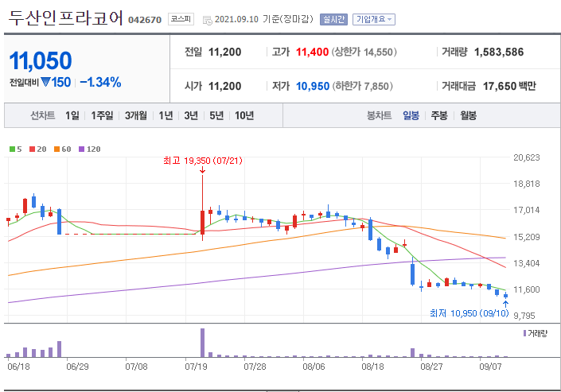Click the current price 11,050
Image resolution: width=561 pixels, height=392 pixels.
click(41, 60)
